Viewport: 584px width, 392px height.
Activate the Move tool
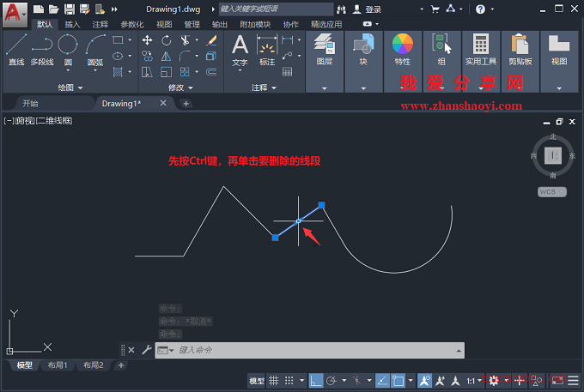point(147,39)
